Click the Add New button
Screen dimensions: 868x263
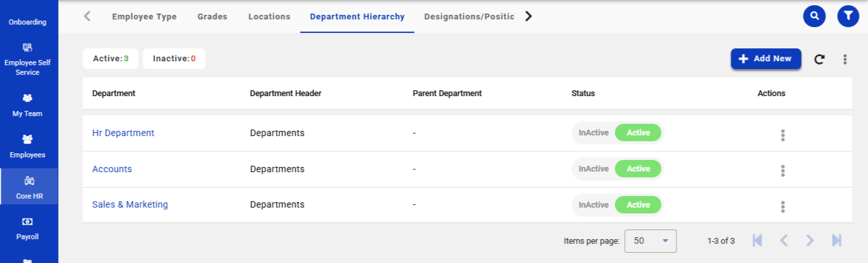click(x=765, y=59)
